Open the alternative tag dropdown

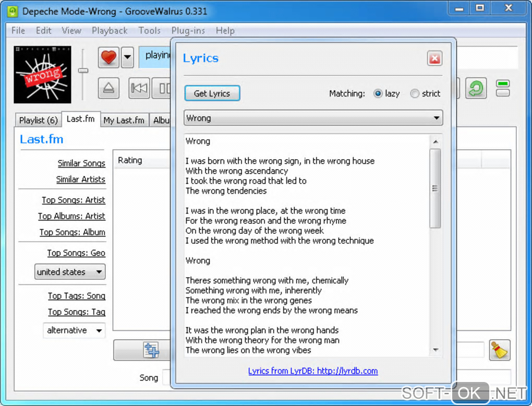point(74,330)
